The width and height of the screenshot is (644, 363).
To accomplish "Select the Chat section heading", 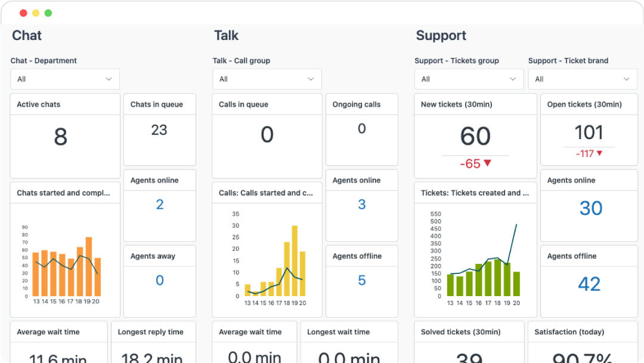I will pos(26,36).
